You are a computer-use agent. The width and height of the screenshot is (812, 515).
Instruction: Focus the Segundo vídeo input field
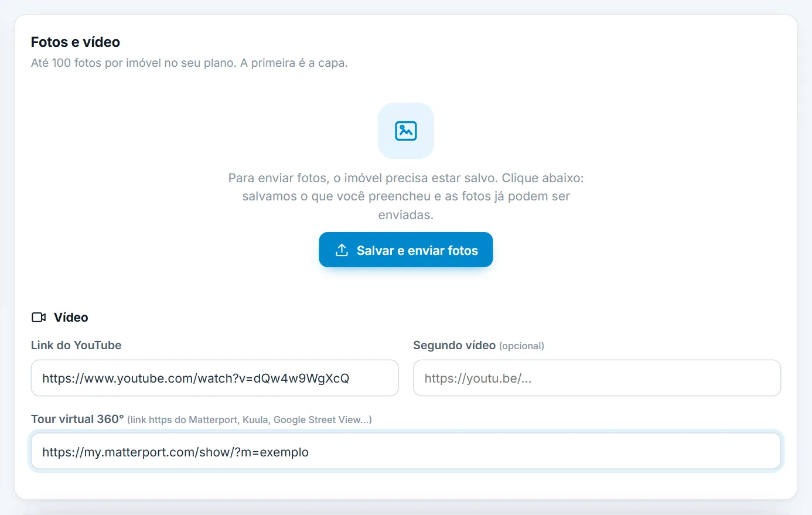pos(596,378)
